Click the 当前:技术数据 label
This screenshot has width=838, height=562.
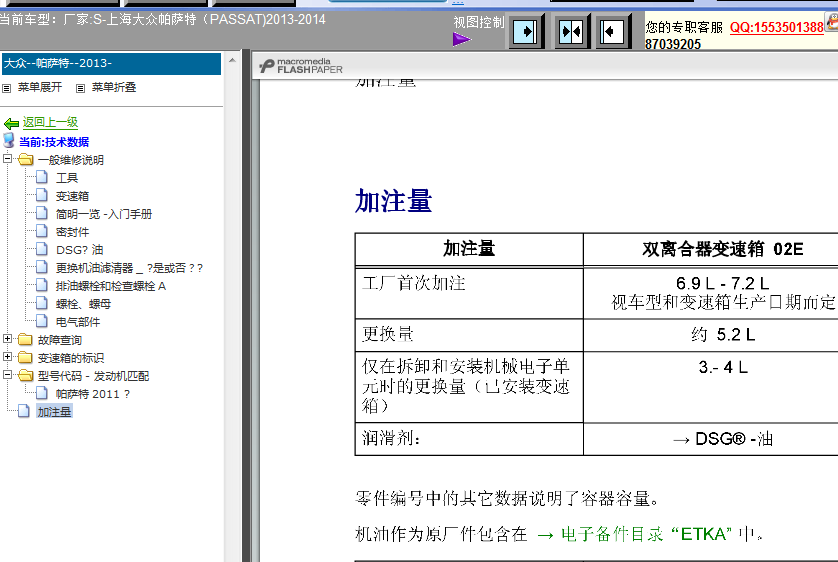tap(53, 142)
